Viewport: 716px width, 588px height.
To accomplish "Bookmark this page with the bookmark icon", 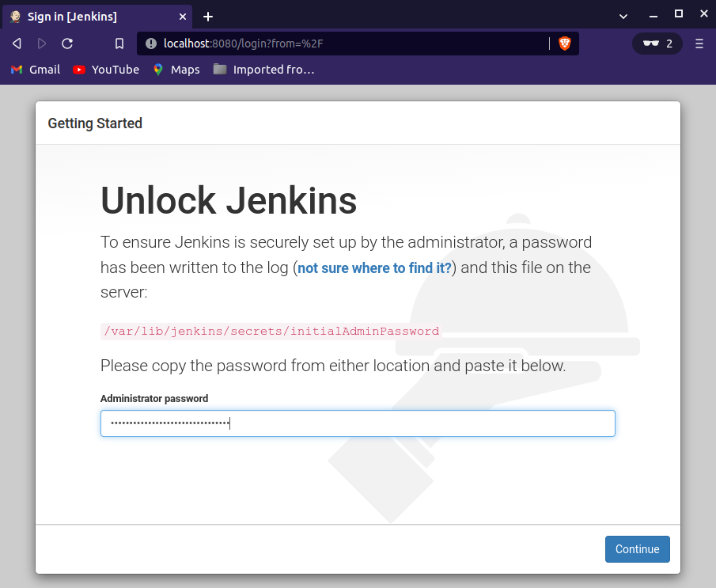I will click(119, 44).
